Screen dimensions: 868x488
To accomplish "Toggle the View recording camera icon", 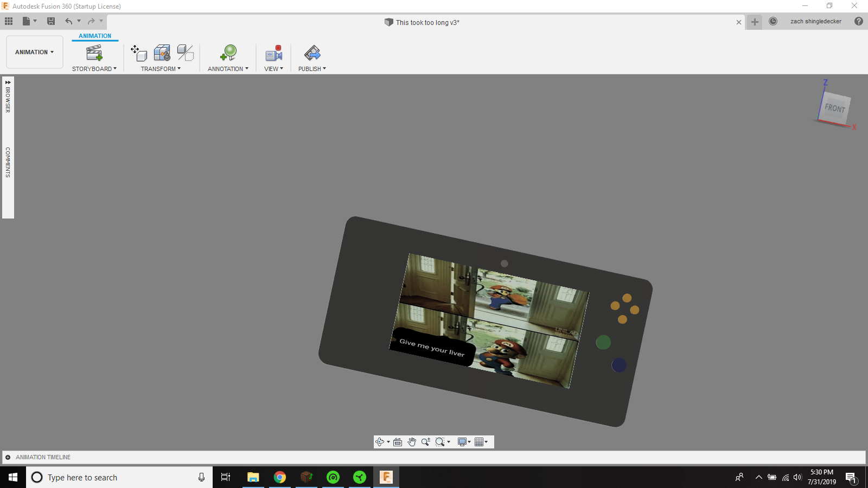I will point(274,53).
